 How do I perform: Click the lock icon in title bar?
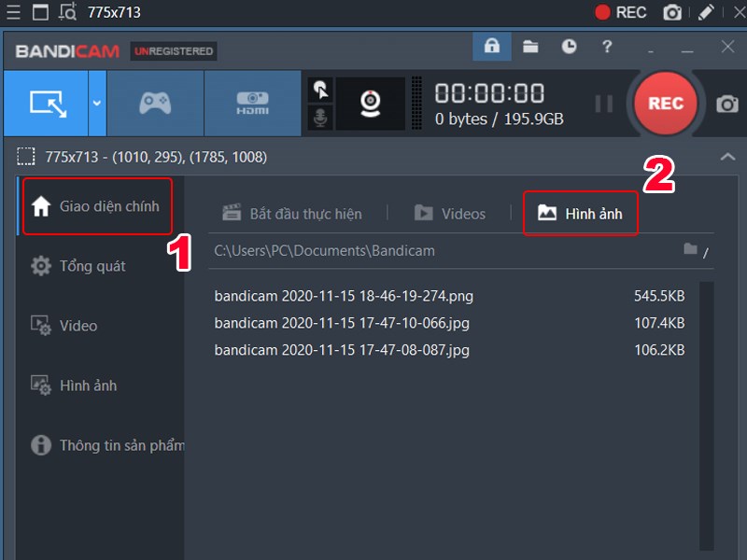tap(492, 46)
